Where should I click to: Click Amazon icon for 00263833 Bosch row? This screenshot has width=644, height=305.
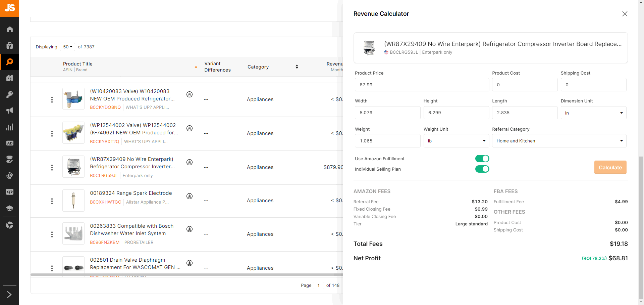click(190, 229)
